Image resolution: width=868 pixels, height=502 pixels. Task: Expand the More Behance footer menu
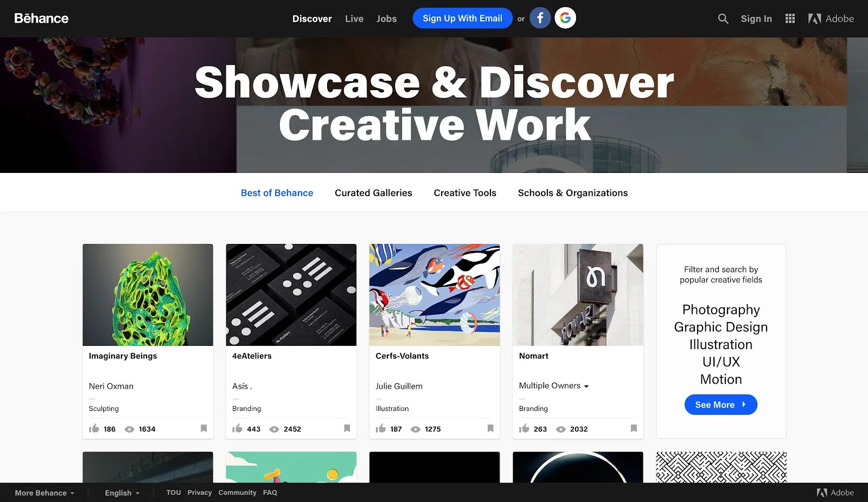tap(44, 493)
